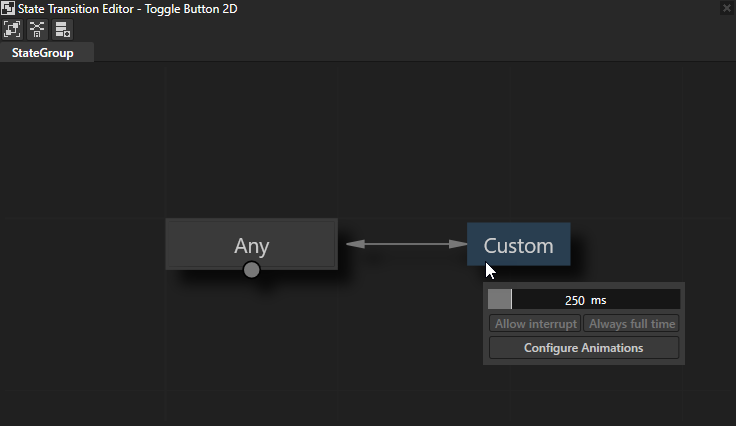Select the Any state node
Screen dimensions: 736x426
tap(251, 244)
